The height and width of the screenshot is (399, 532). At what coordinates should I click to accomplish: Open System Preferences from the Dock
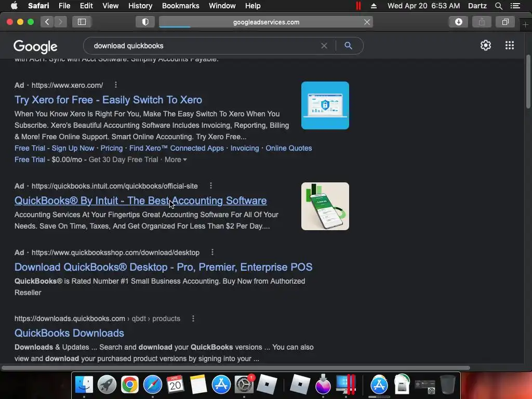(x=244, y=384)
